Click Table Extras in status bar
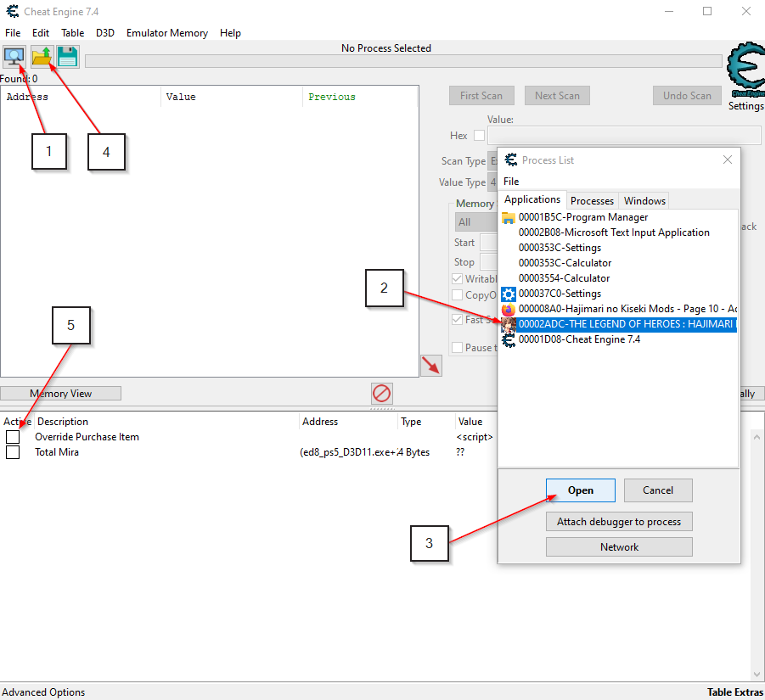Screen dimensions: 765x700 [x=734, y=692]
